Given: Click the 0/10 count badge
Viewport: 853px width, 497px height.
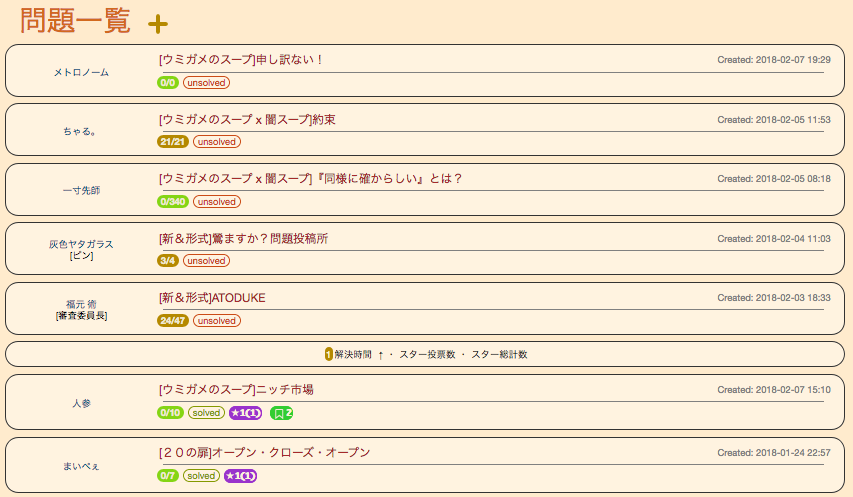Looking at the screenshot, I should 170,413.
